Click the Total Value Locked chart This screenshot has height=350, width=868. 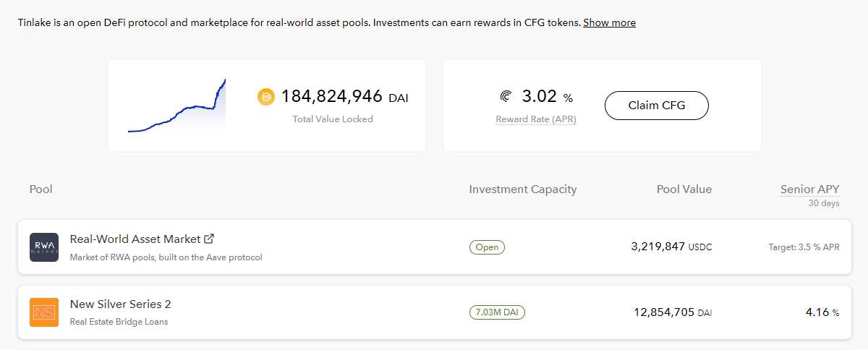pyautogui.click(x=177, y=106)
